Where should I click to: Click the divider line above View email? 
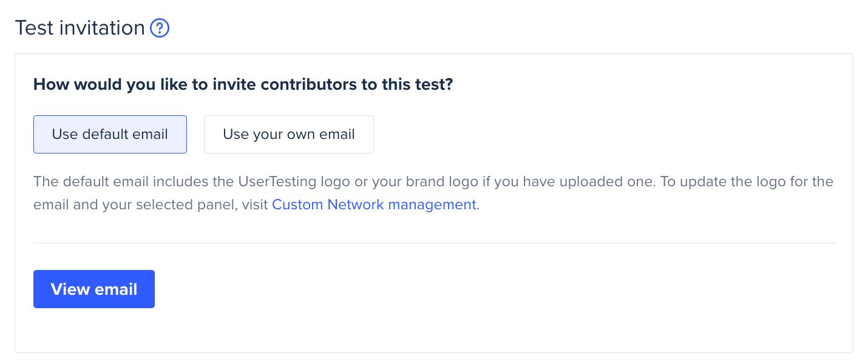click(434, 243)
